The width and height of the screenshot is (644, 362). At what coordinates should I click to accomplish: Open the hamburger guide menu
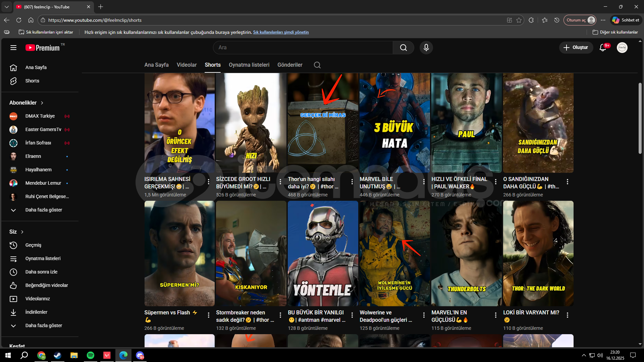[13, 48]
